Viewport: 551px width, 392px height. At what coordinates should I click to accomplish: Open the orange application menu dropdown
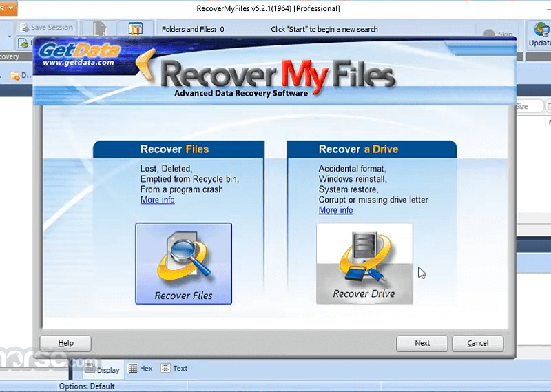(x=8, y=8)
